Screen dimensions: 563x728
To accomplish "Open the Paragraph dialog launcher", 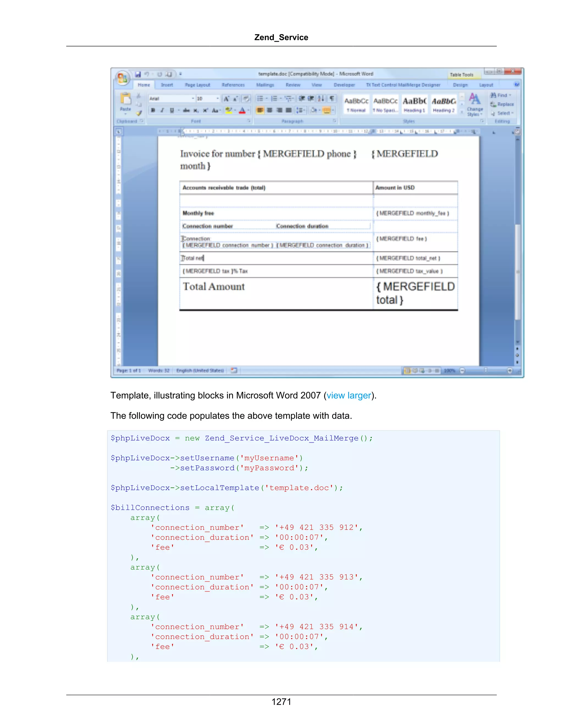I will point(335,121).
